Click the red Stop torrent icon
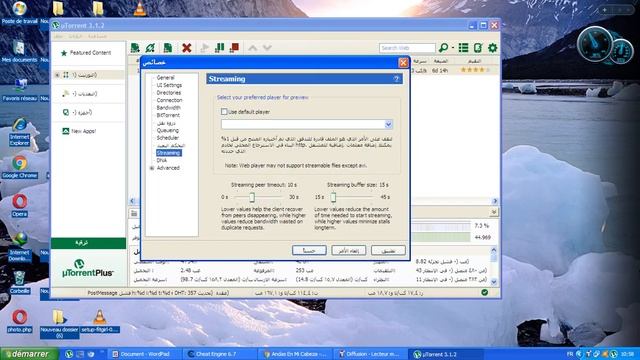Image resolution: width=640 pixels, height=360 pixels. tap(234, 48)
